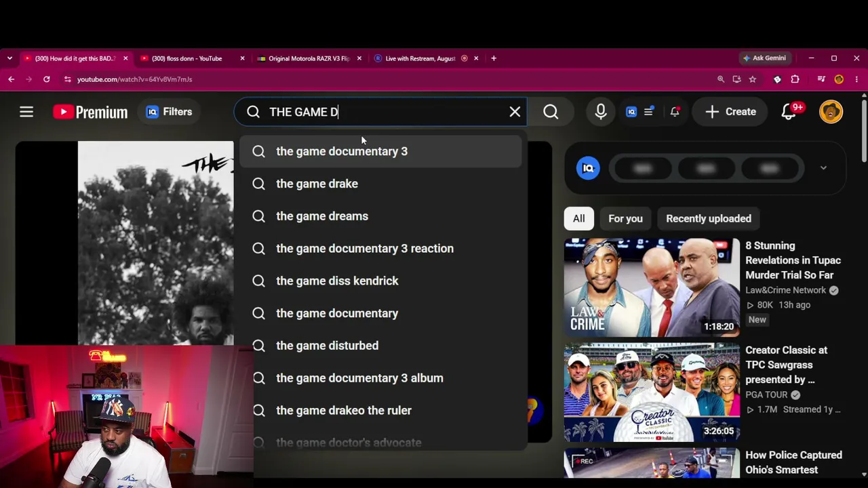Go to YouTube Premium home logo
This screenshot has height=488, width=868.
(90, 112)
